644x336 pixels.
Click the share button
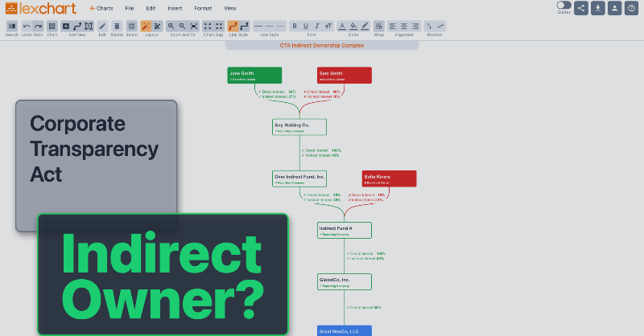coord(581,8)
